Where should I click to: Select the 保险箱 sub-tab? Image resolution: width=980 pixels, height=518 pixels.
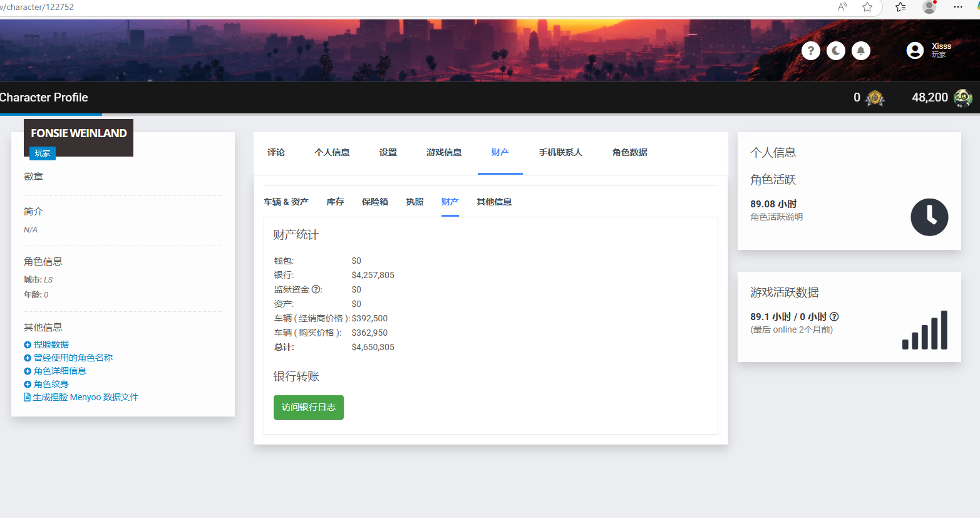(374, 202)
